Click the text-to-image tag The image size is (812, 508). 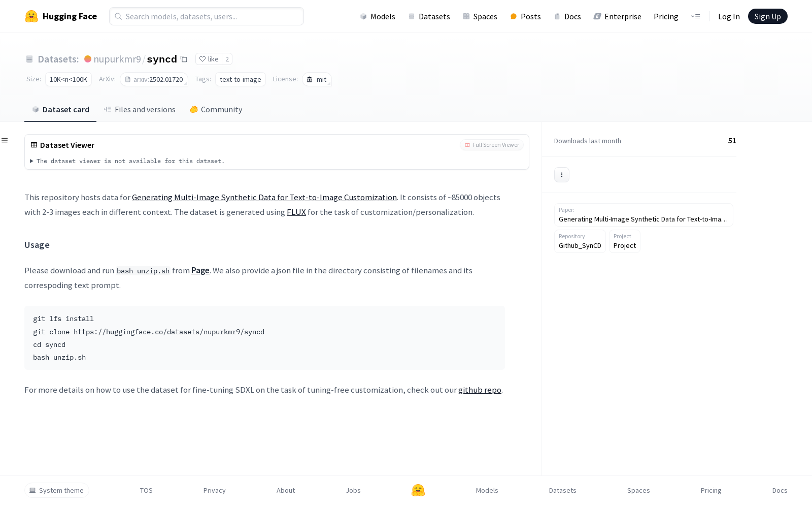coord(241,79)
